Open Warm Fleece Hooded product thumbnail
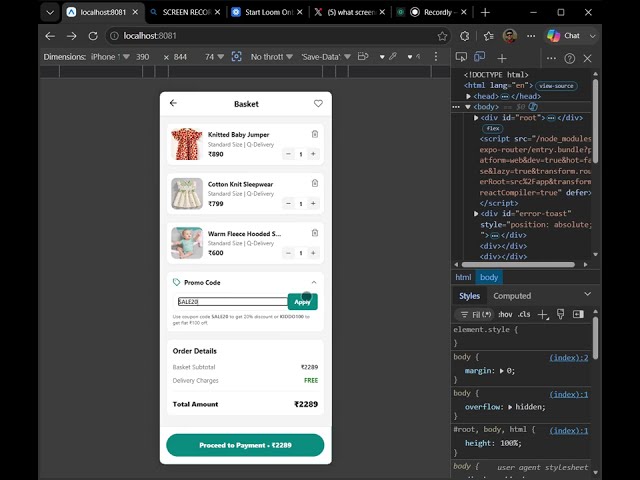Image resolution: width=640 pixels, height=480 pixels. point(187,243)
